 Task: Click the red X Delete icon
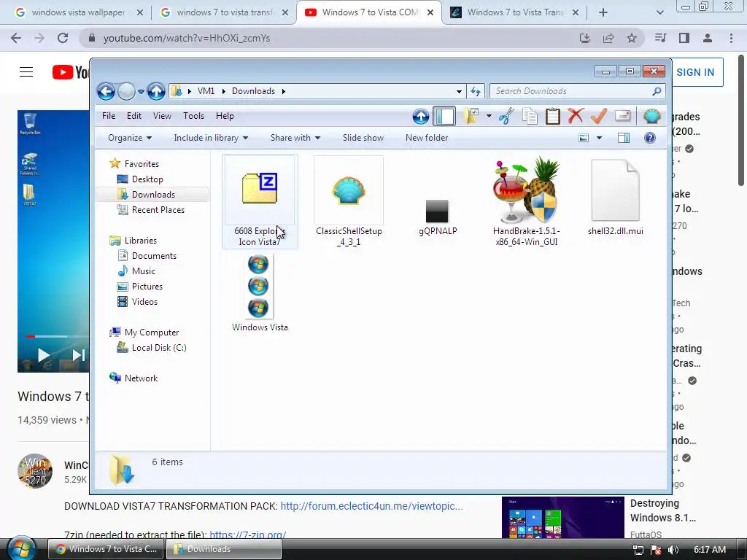[576, 116]
